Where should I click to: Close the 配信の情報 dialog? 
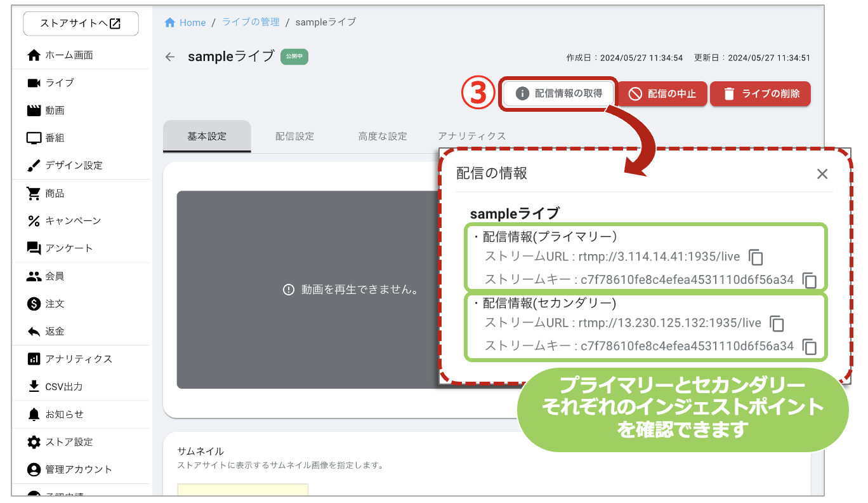(x=822, y=173)
